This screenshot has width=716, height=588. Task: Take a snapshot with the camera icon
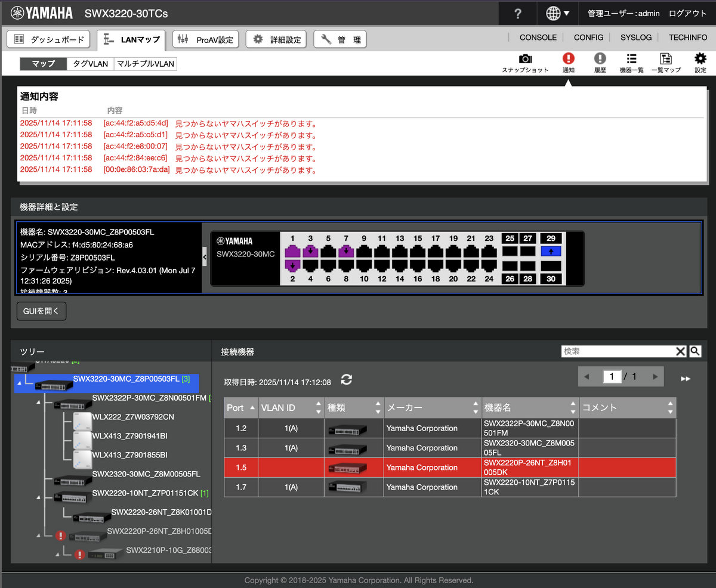(x=525, y=59)
